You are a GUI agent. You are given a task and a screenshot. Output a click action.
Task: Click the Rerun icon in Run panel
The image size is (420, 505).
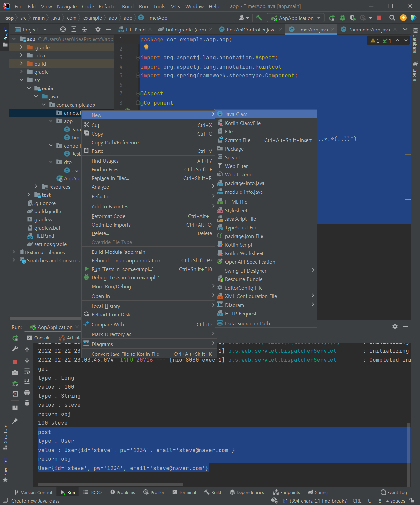pos(15,338)
